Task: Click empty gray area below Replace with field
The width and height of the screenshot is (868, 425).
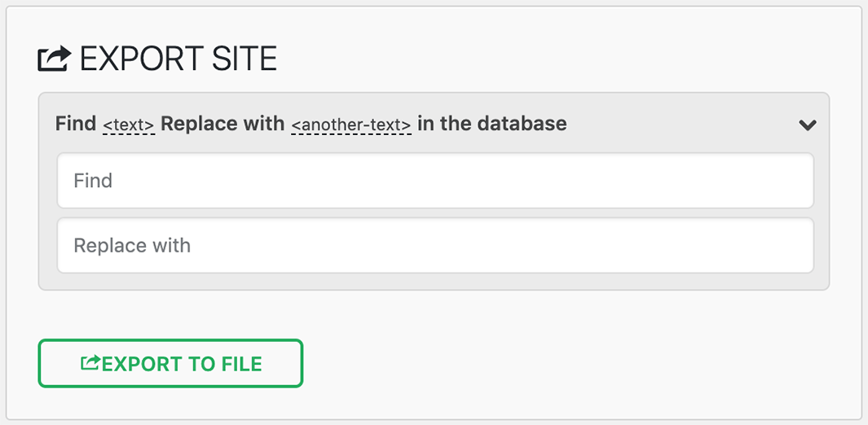Action: (x=434, y=282)
